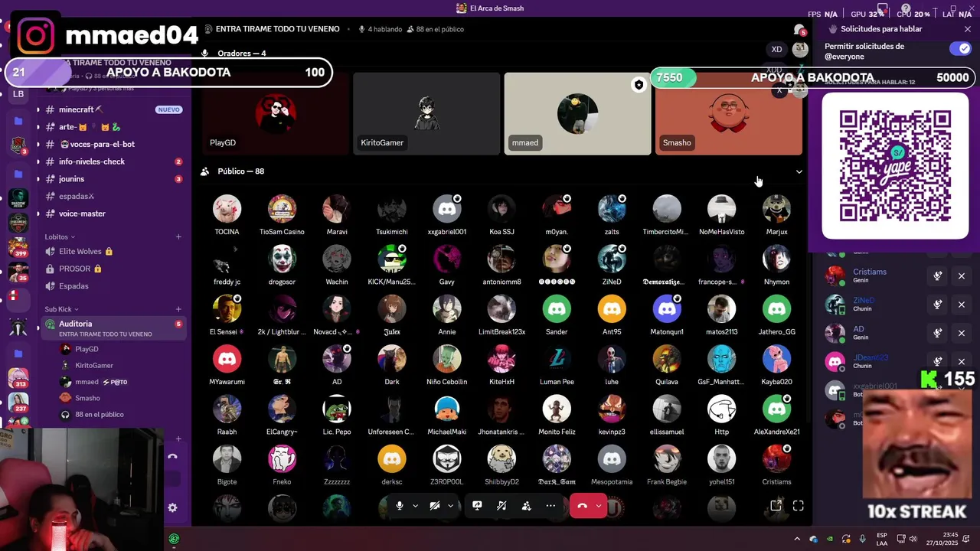Turn on the camera in the call bar
Image resolution: width=980 pixels, height=551 pixels.
tap(435, 506)
